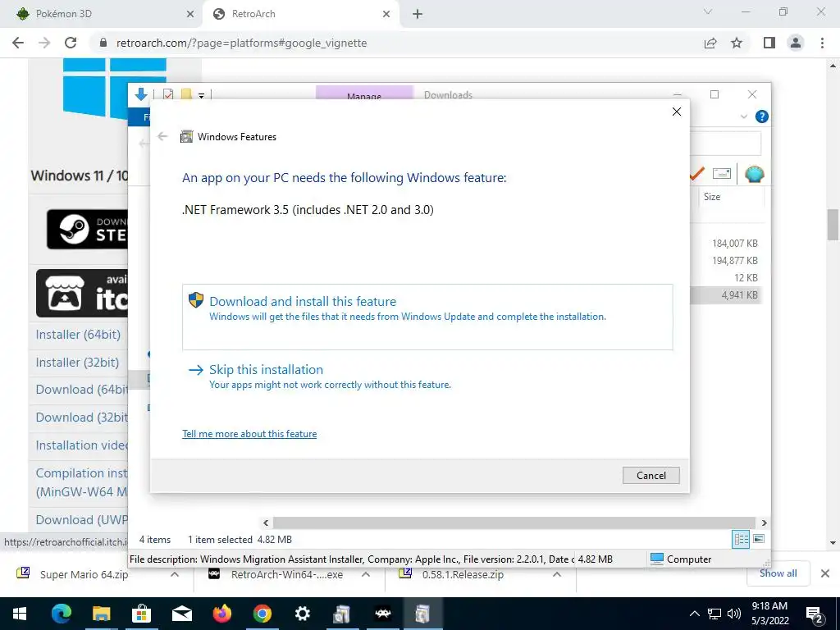
Task: Share this page icon in Chrome
Action: pyautogui.click(x=710, y=43)
